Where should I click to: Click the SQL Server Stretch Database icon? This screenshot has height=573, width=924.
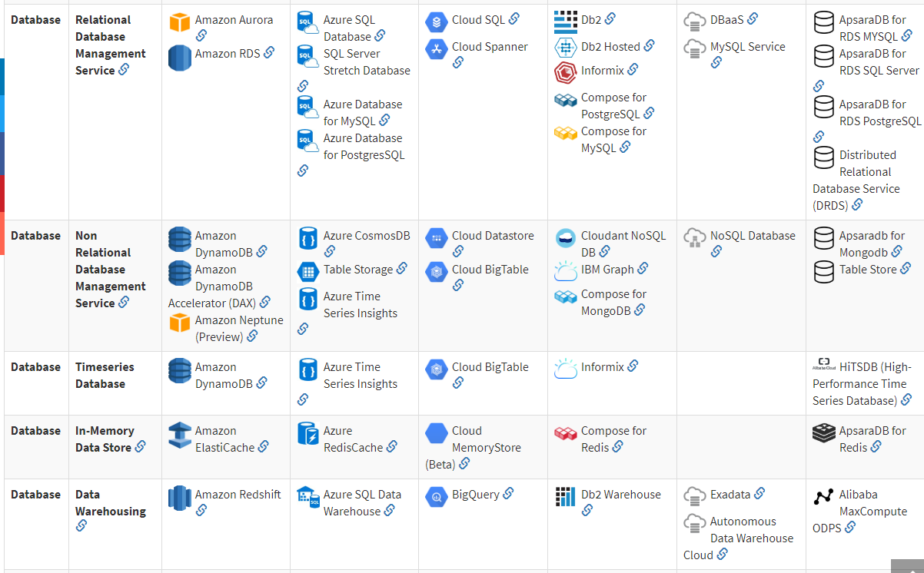click(x=308, y=57)
